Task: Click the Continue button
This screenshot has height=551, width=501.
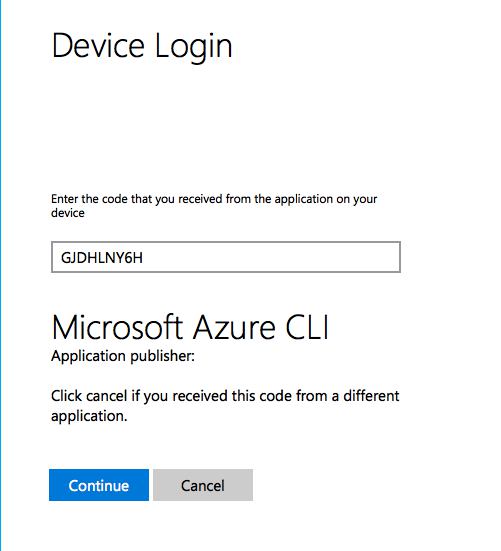Action: coord(99,485)
